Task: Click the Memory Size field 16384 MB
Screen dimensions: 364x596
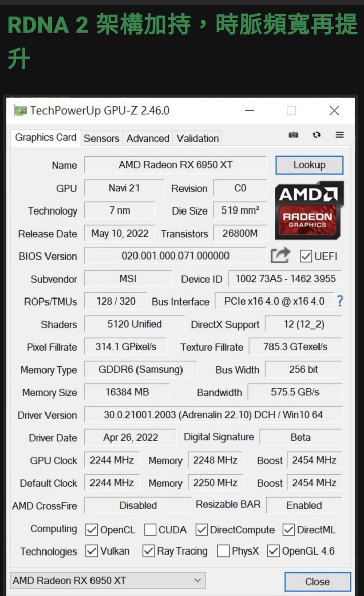Action: click(x=127, y=392)
